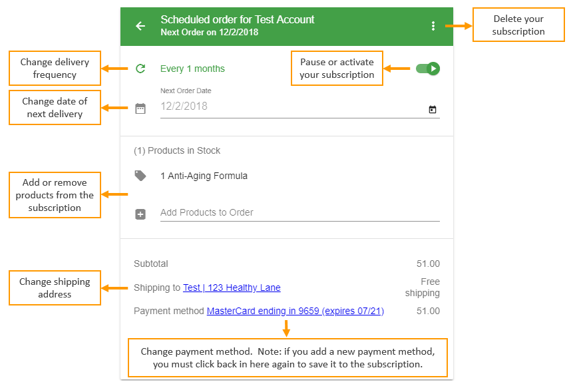The image size is (573, 392).
Task: Click the Change delivery frequency callout
Action: [55, 69]
